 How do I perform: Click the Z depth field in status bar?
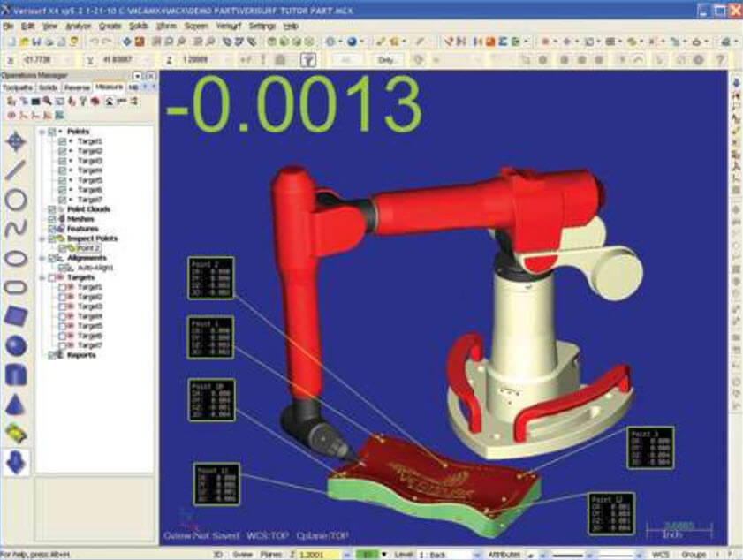click(x=319, y=555)
